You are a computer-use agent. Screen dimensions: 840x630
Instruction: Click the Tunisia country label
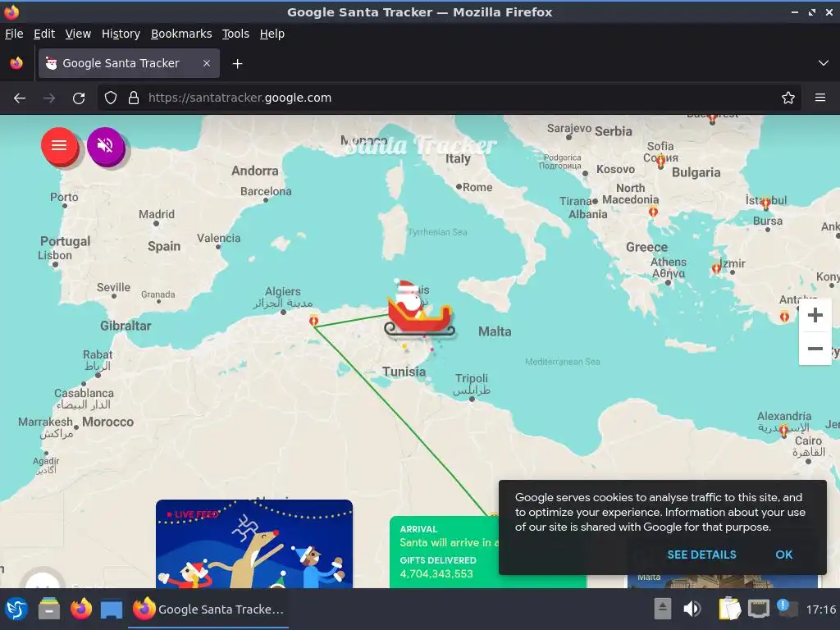pos(404,372)
